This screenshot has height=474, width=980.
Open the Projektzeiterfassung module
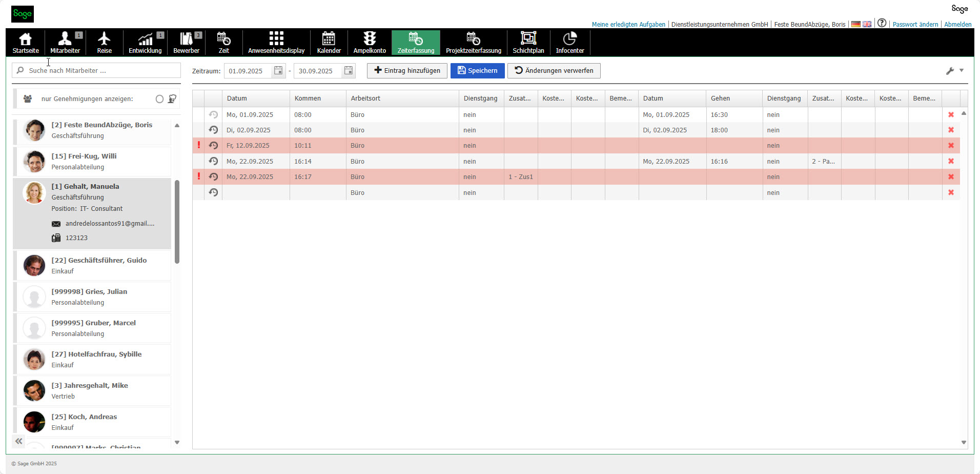[474, 43]
